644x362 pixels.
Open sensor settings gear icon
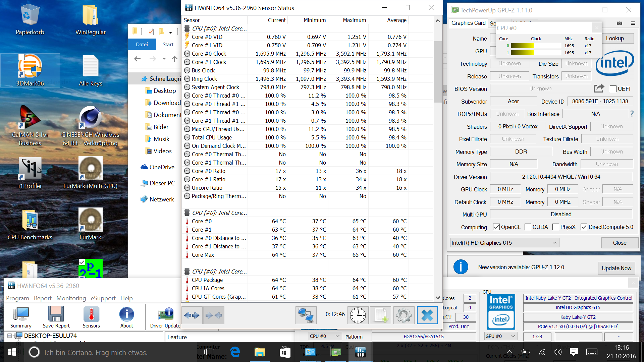point(404,315)
